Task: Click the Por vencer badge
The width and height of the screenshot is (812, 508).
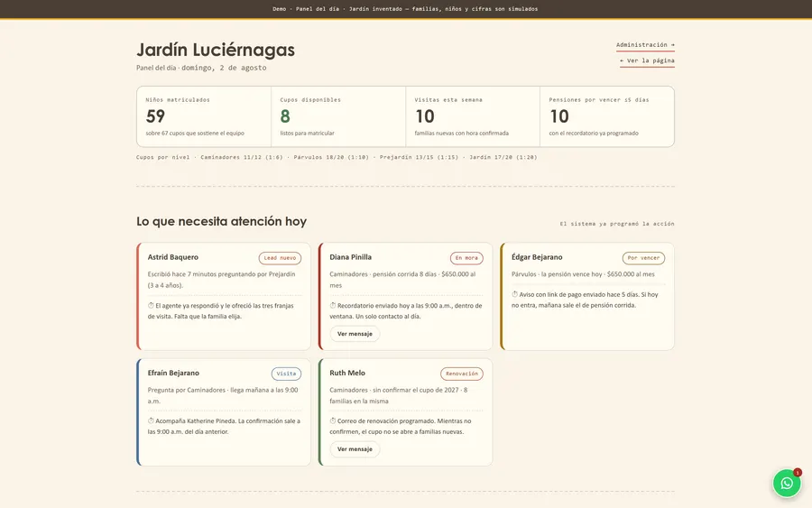Action: (x=643, y=258)
